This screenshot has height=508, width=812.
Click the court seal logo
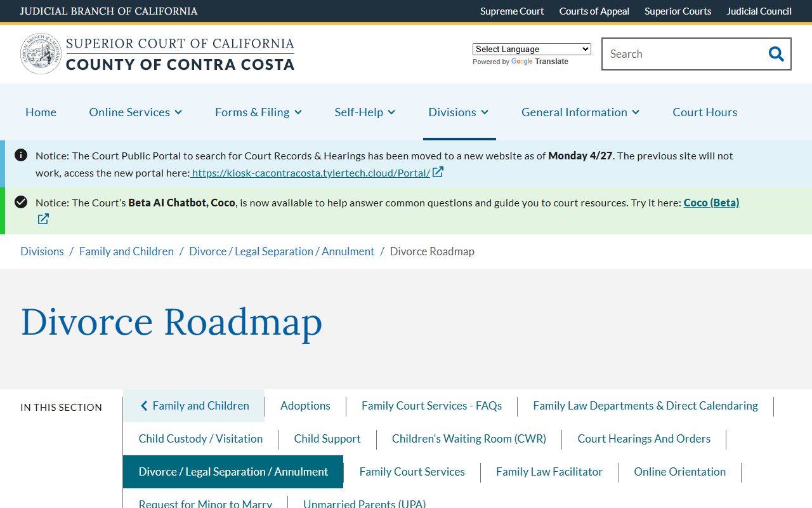41,54
